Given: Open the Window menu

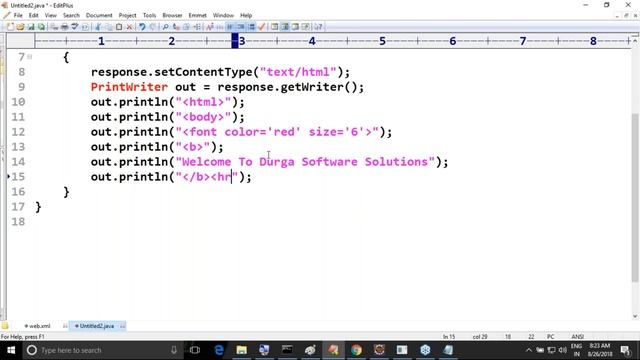Looking at the screenshot, I should tap(223, 15).
